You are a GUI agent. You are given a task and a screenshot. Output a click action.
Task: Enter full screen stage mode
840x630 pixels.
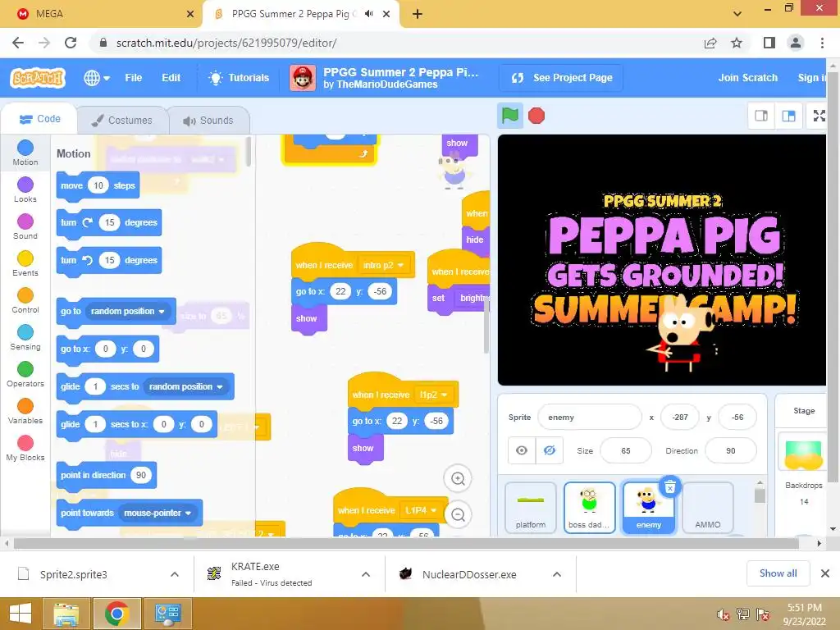819,116
